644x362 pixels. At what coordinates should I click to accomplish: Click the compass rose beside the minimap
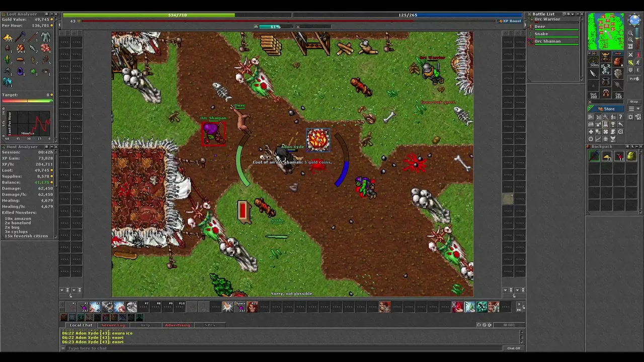click(634, 20)
